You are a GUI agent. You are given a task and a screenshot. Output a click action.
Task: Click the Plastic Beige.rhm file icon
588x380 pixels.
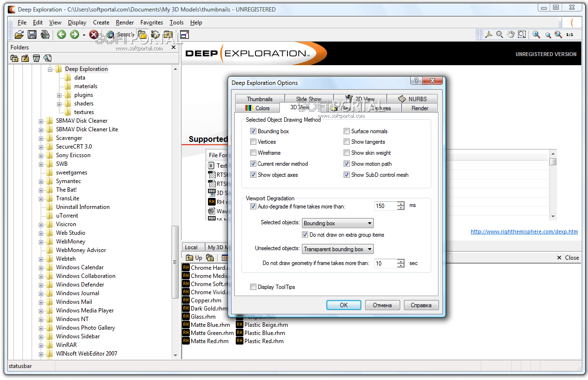pos(240,325)
